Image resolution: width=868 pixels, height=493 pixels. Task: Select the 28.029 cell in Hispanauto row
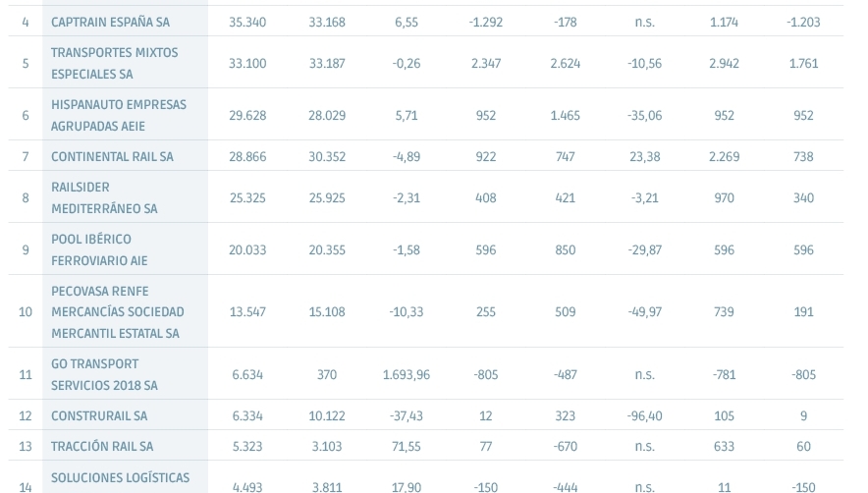(x=327, y=115)
